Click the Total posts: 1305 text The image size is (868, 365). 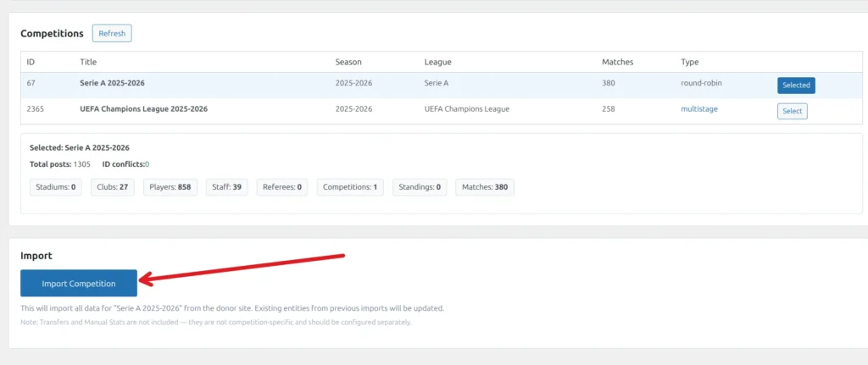pos(60,164)
